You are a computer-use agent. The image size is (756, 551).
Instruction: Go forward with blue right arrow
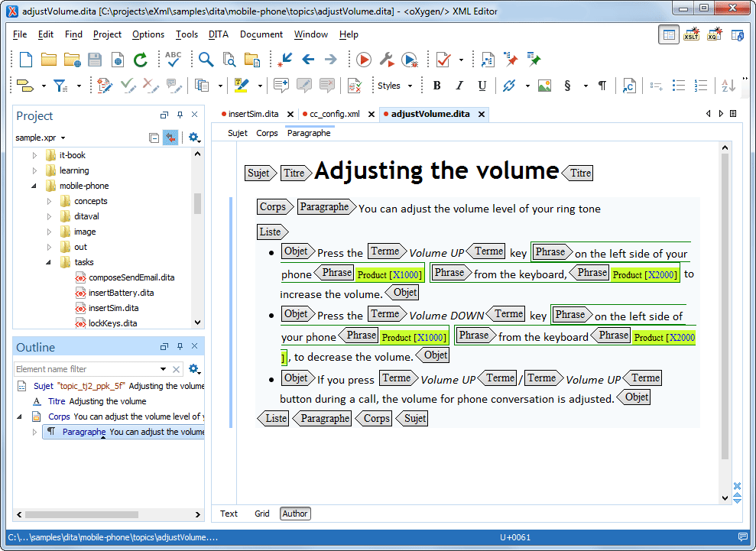[x=331, y=60]
